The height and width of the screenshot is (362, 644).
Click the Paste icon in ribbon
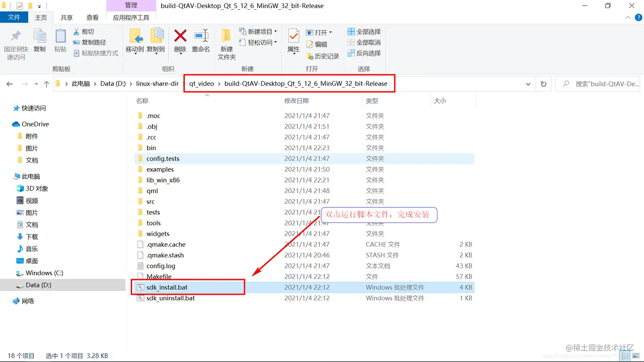[x=60, y=37]
